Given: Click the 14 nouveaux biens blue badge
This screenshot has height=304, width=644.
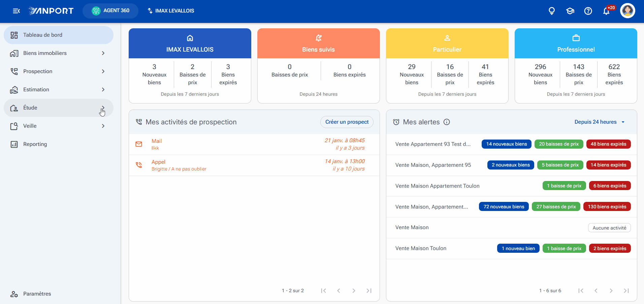Looking at the screenshot, I should (507, 144).
